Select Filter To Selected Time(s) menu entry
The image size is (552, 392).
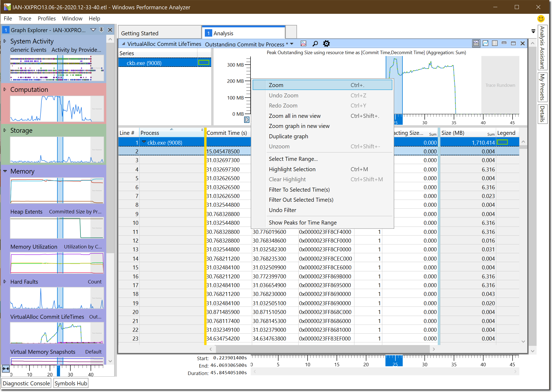[299, 189]
